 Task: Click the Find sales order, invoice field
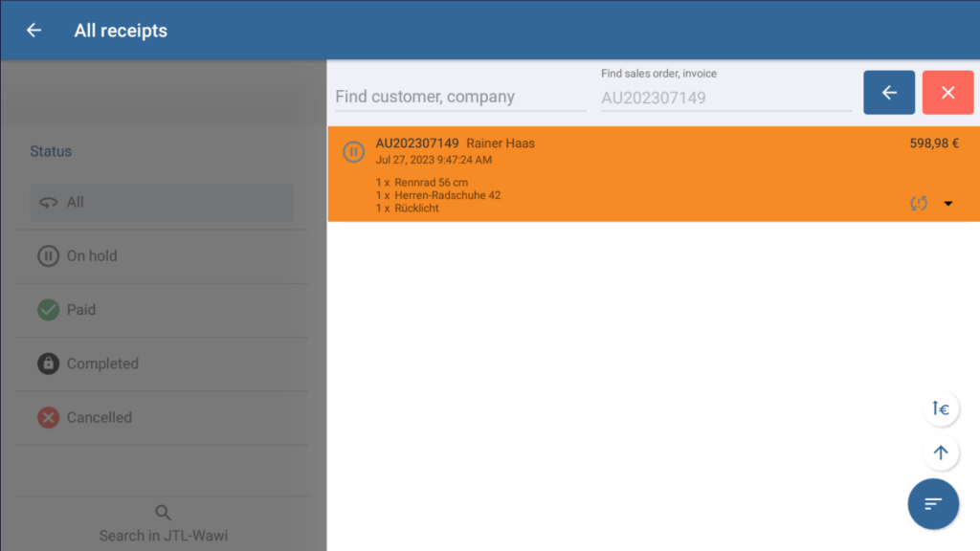(x=725, y=97)
